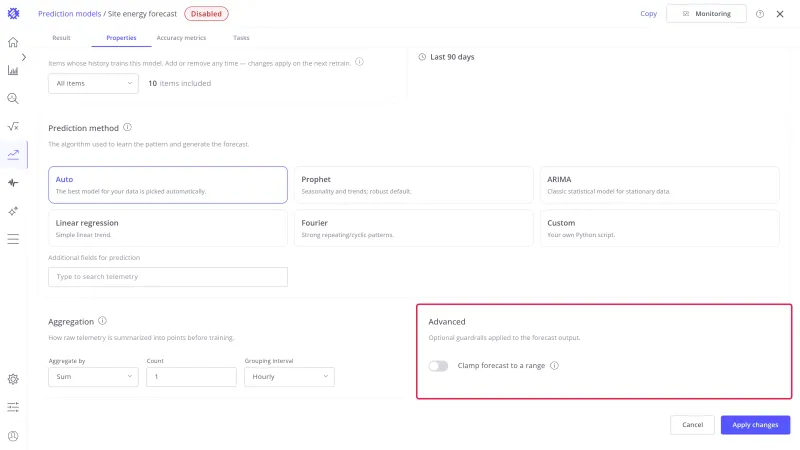
Task: Switch to the Accuracy metrics tab
Action: coord(181,38)
